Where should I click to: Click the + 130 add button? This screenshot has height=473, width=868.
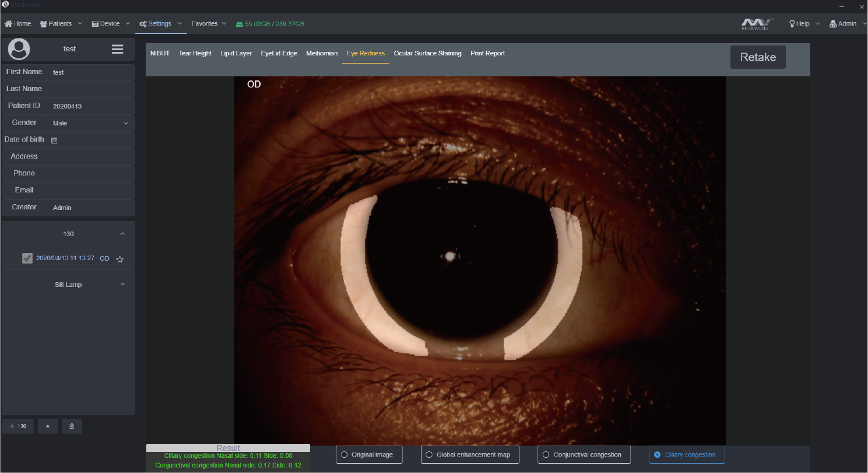[18, 426]
